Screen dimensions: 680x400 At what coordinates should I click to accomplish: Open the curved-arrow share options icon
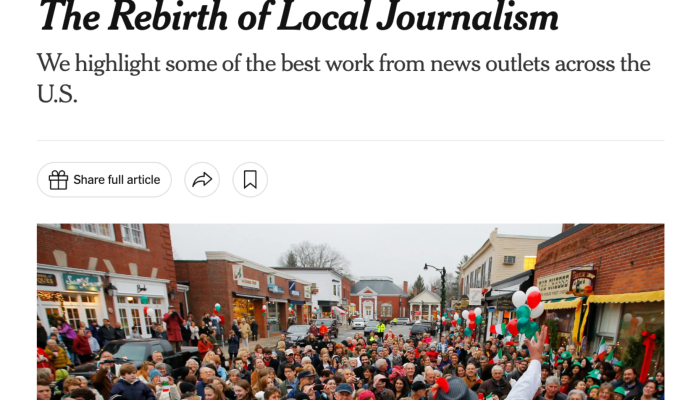pos(202,180)
